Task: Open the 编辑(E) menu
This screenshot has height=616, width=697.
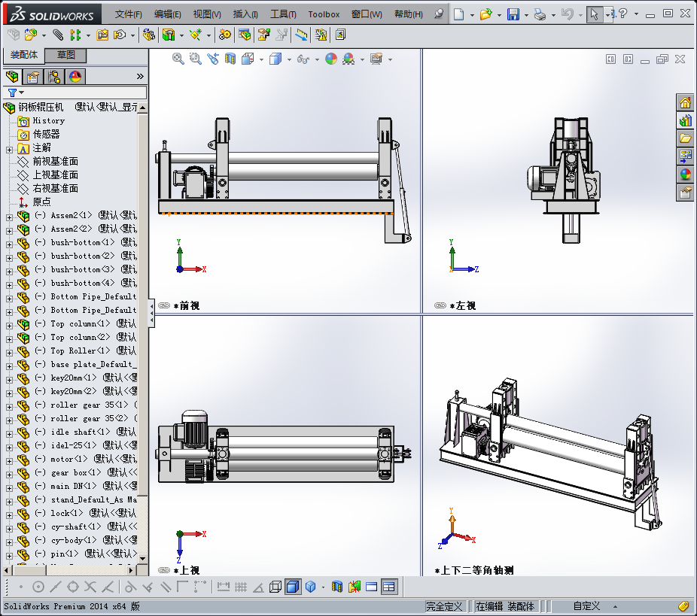Action: (168, 14)
